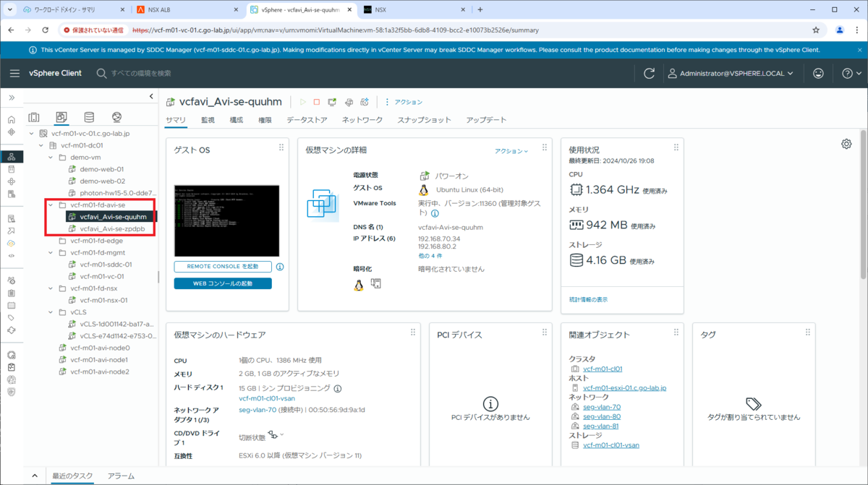Collapse the vcf-m01-vc-01.c.go-lab.jp tree node
Screen dimensions: 868x485
[31, 134]
